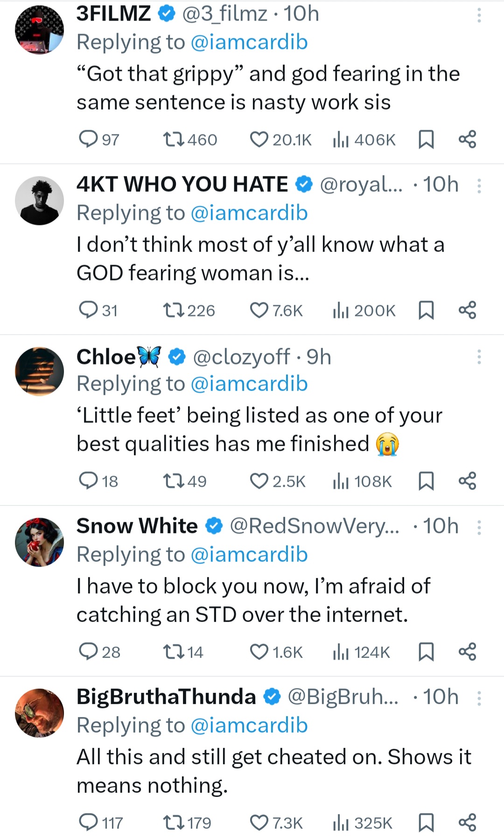
Task: Open more options for 3FILMZ tweet
Action: pos(479,15)
